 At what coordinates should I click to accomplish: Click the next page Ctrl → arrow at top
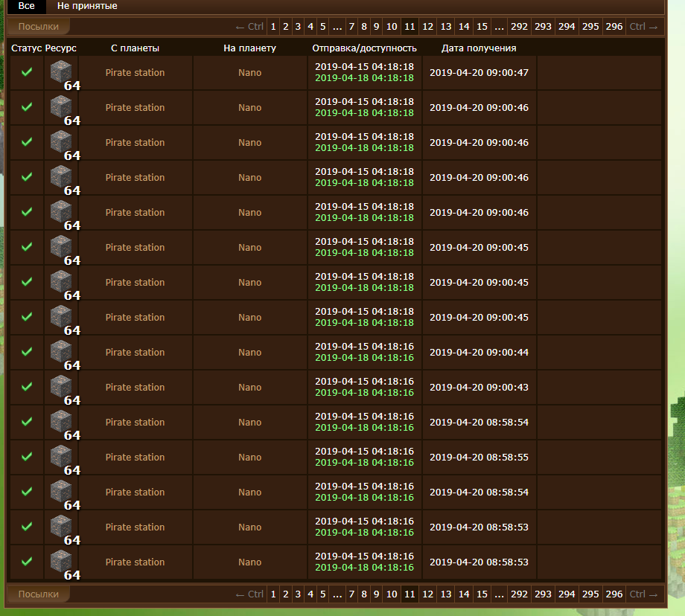643,27
